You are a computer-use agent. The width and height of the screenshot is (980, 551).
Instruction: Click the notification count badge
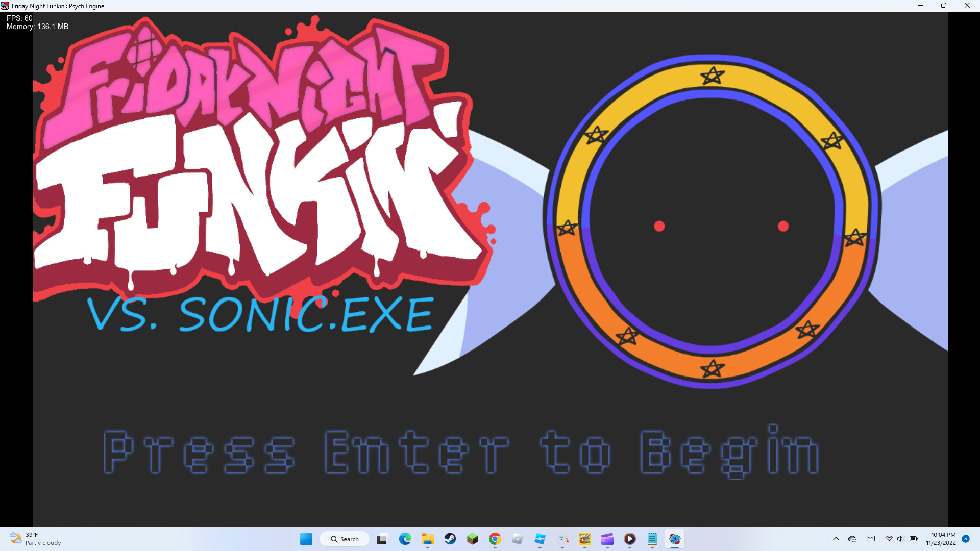pyautogui.click(x=966, y=539)
